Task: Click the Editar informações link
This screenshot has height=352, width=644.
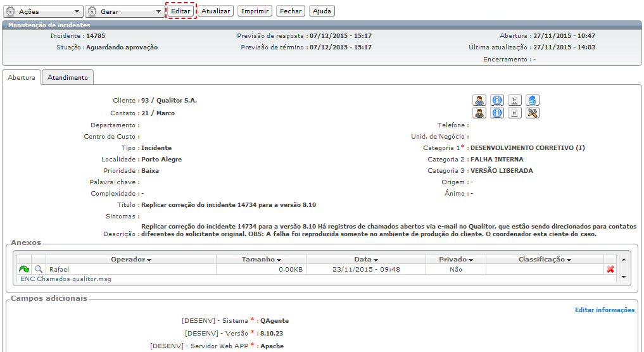Action: (604, 310)
